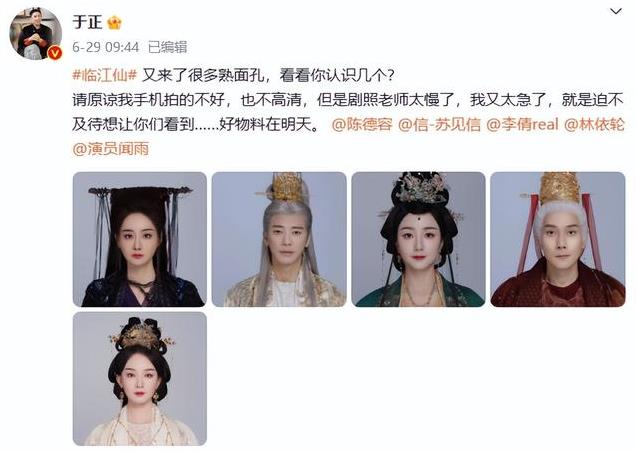The width and height of the screenshot is (636, 451).
Task: Click the orange verified V badge
Action: [x=55, y=53]
